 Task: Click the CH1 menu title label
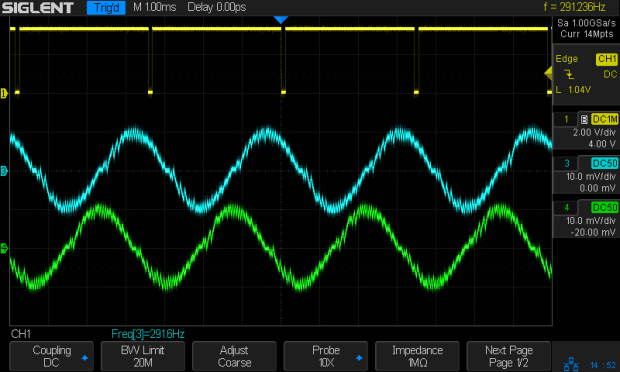click(21, 334)
